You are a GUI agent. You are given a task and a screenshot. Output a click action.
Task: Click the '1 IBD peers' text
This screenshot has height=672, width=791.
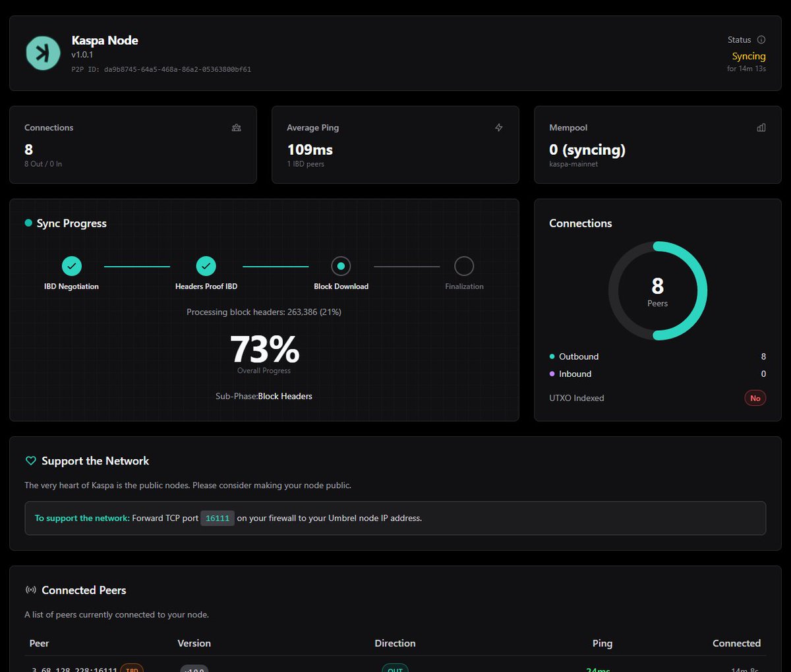pos(306,164)
